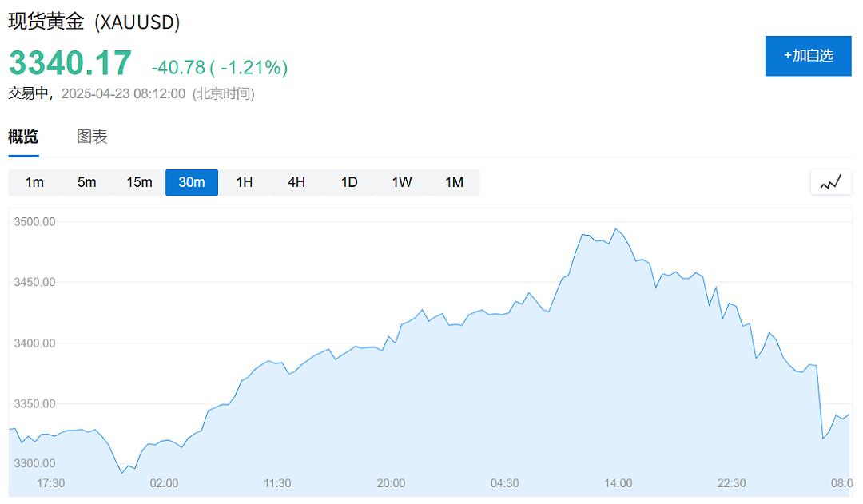Click the 3450.00 price axis label

34,282
